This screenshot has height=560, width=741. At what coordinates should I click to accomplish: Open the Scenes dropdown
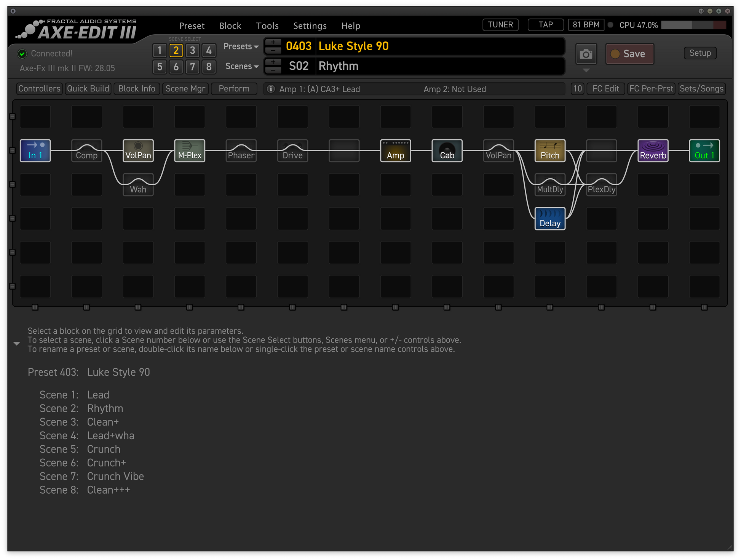[241, 66]
